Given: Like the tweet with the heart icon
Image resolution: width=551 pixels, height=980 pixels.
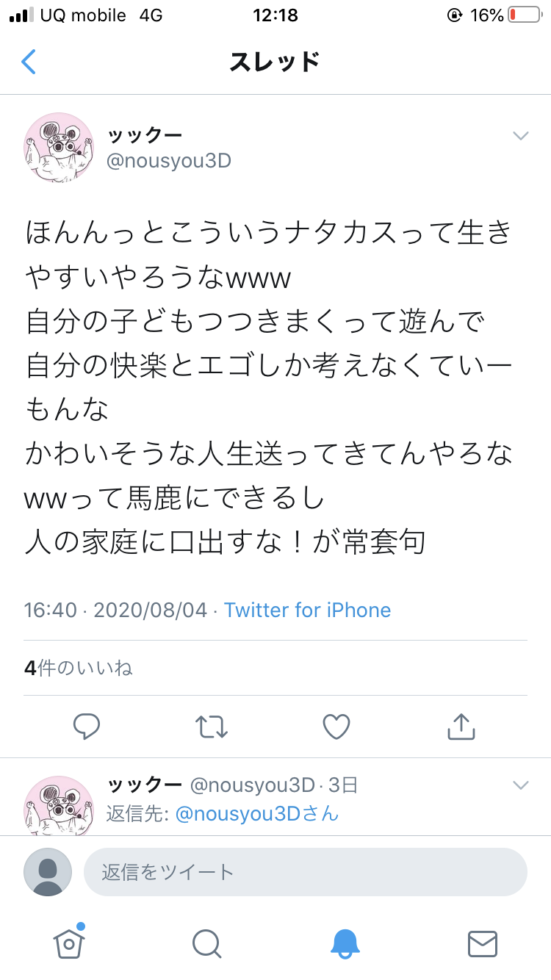Looking at the screenshot, I should point(336,727).
